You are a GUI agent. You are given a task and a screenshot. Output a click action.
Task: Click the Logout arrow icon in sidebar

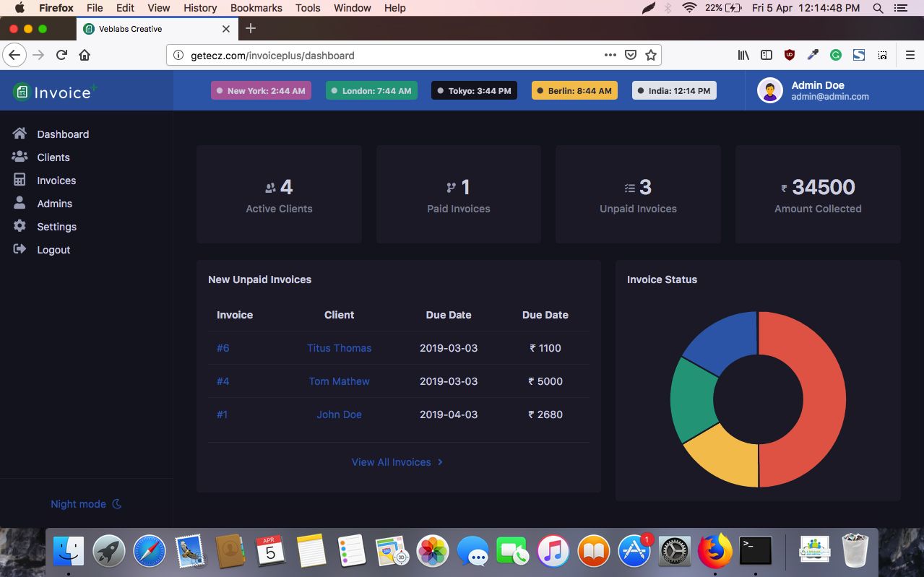20,249
